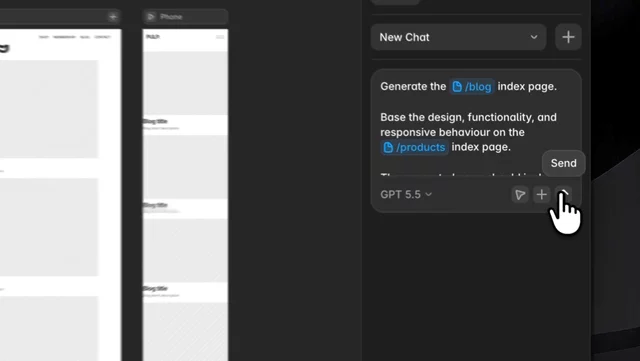This screenshot has height=361, width=640.
Task: Select the first image placeholder in Phone preview
Action: point(185,83)
